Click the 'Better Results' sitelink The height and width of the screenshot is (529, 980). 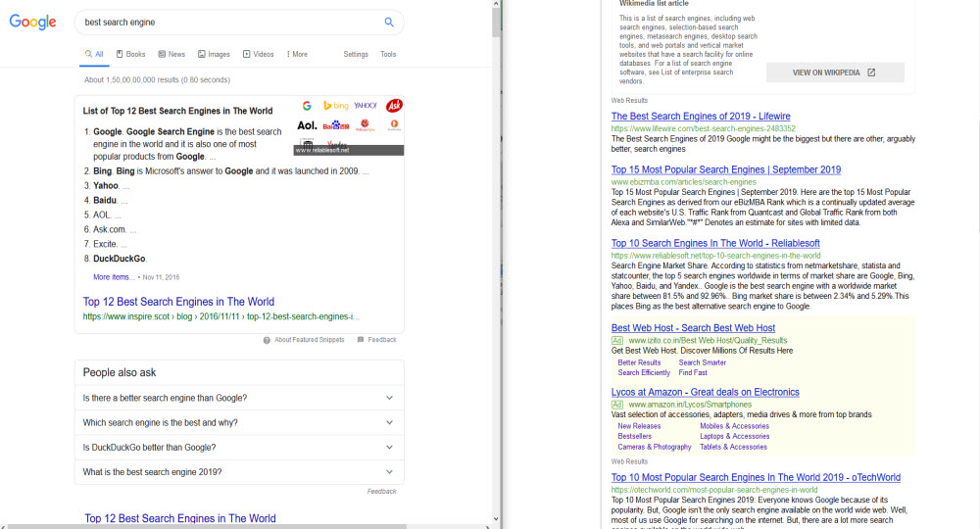(x=639, y=362)
